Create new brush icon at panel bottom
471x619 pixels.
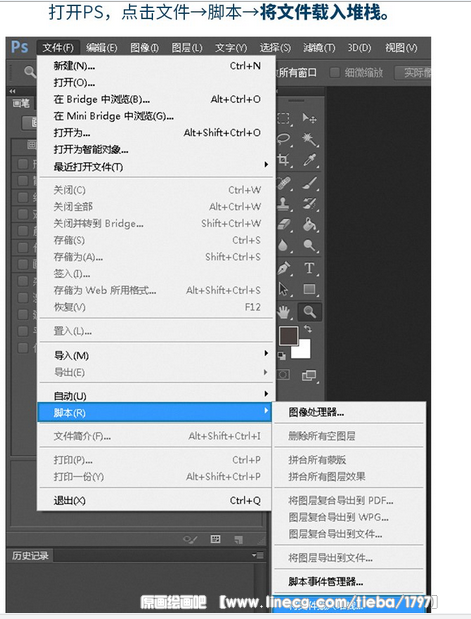(x=238, y=539)
